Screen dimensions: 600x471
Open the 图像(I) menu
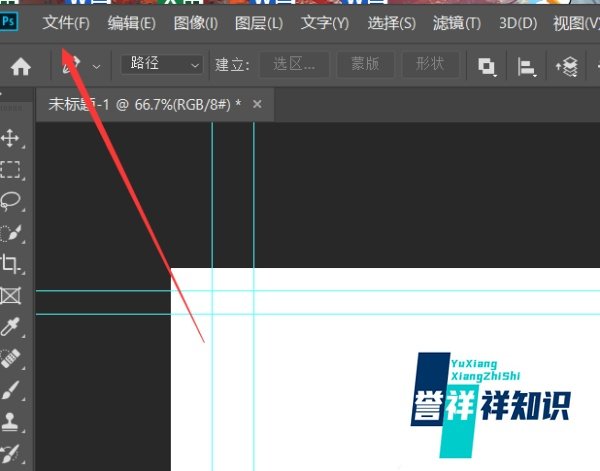(x=196, y=23)
